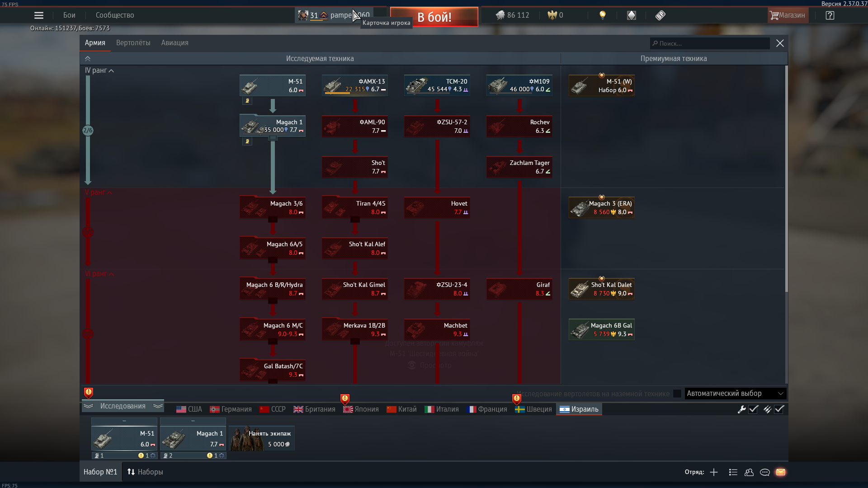Collapse the VI ранг section

tap(99, 274)
